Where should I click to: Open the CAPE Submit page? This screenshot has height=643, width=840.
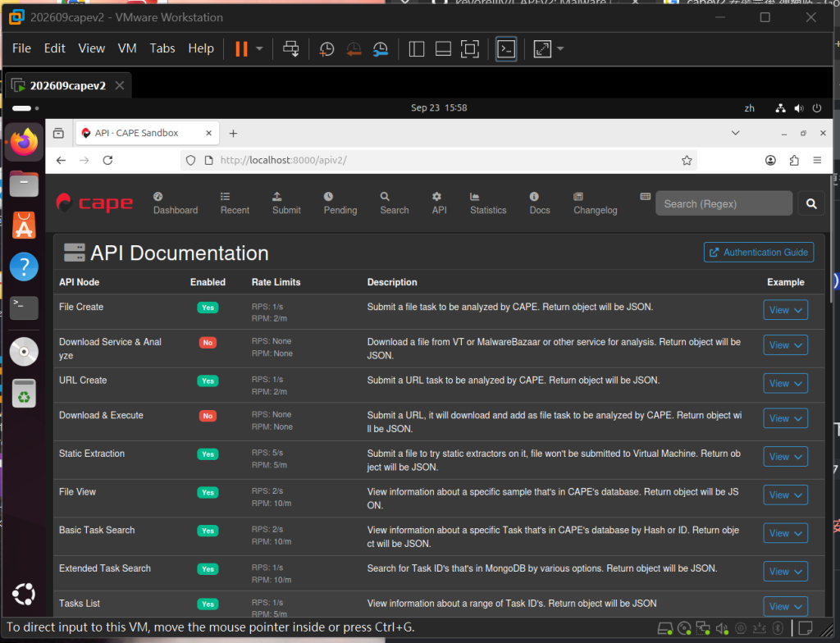pyautogui.click(x=286, y=203)
